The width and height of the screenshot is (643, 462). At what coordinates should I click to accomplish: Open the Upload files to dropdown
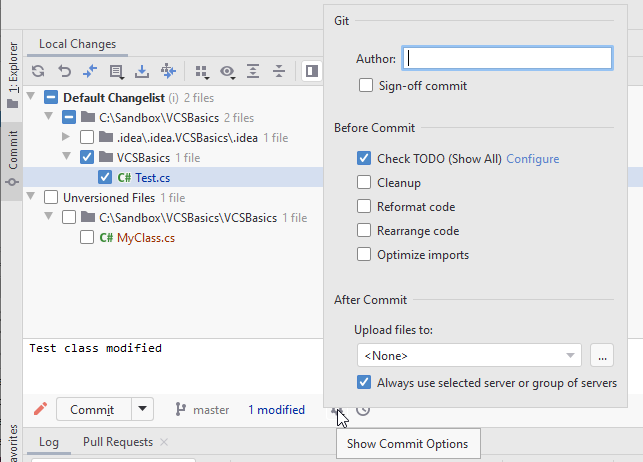click(469, 355)
